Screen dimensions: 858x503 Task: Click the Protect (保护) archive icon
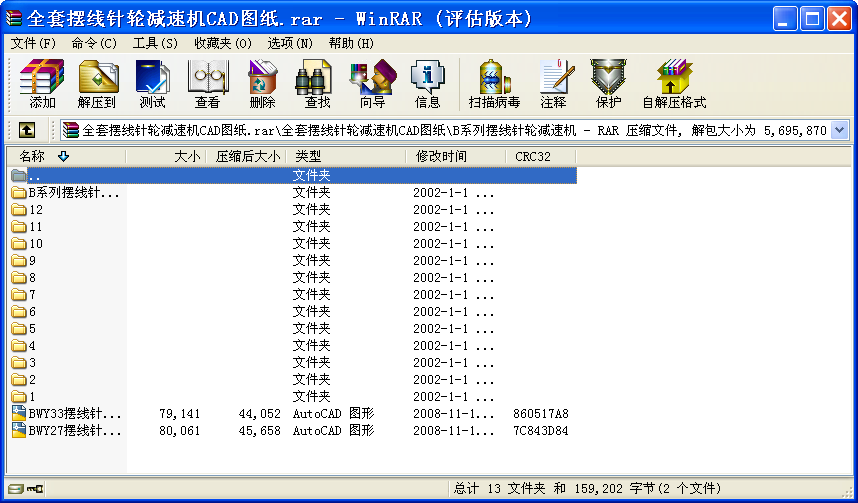click(x=608, y=84)
